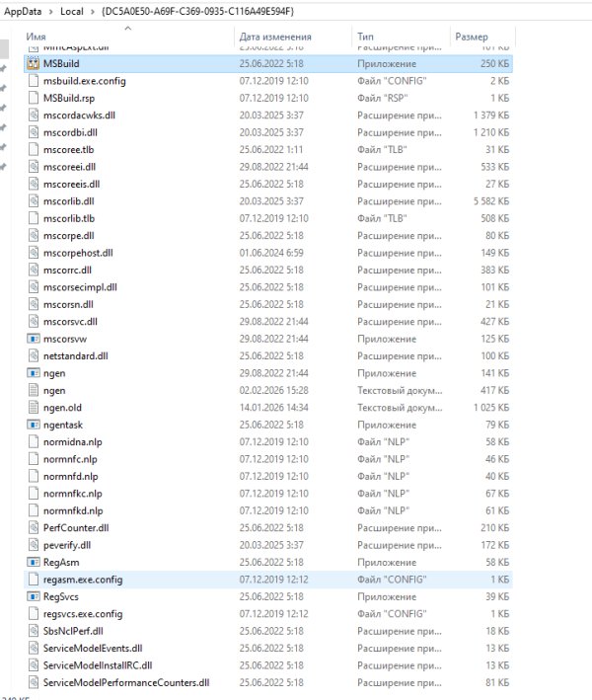Viewport: 592px width, 700px height.
Task: Click the RegAsm application icon
Action: click(x=34, y=563)
